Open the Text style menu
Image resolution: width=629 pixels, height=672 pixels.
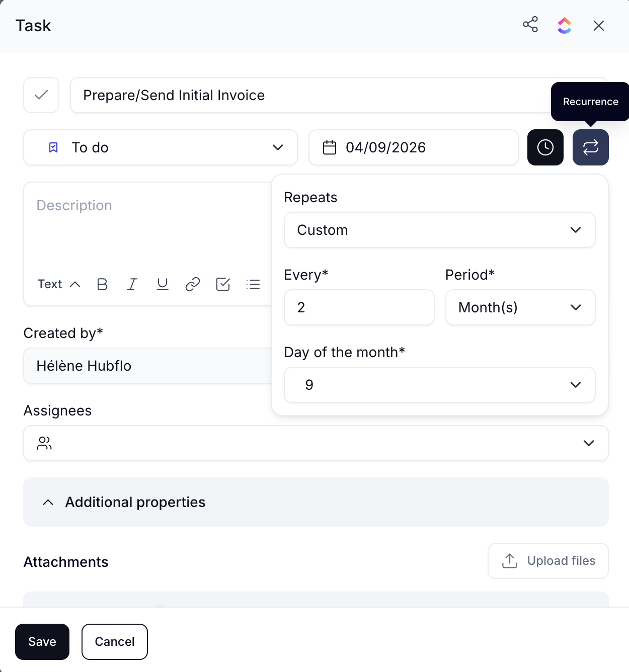tap(59, 284)
